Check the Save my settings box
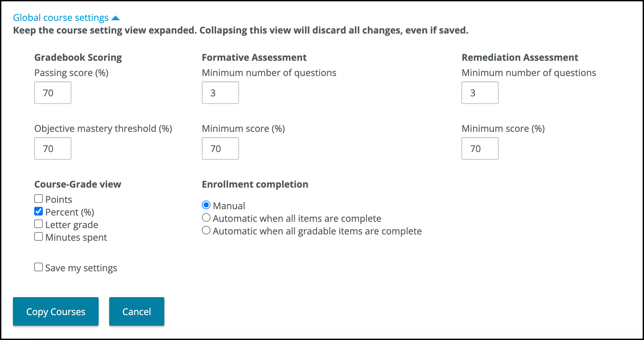Image resolution: width=644 pixels, height=340 pixels. pyautogui.click(x=39, y=267)
